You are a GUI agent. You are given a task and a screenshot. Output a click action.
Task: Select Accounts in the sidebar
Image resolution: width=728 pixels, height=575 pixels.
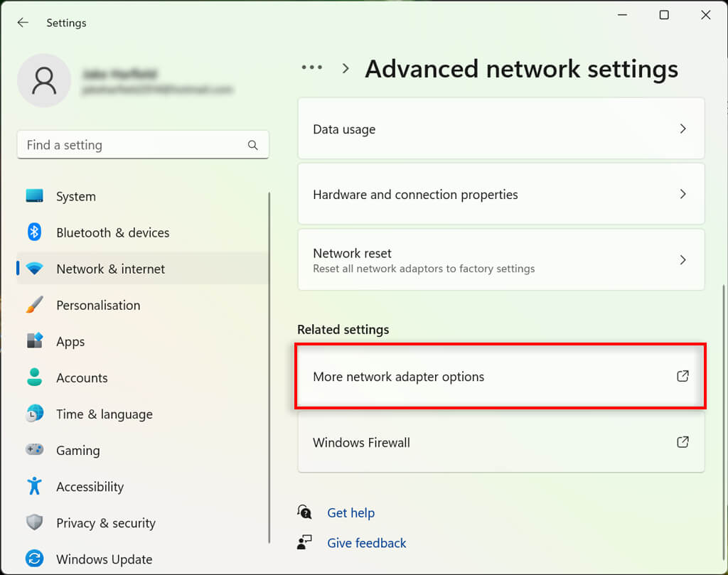point(82,377)
